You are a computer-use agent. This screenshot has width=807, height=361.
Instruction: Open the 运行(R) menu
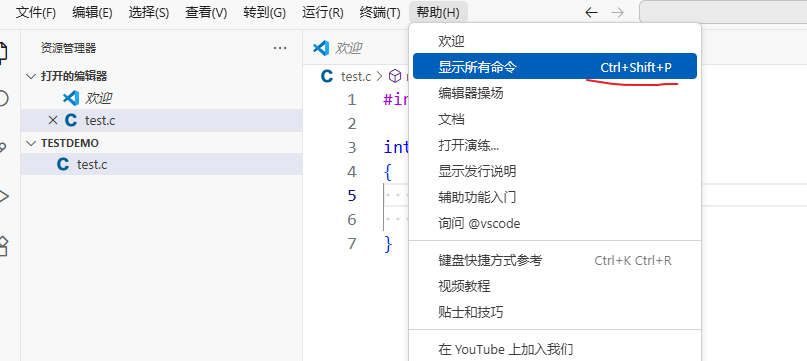click(323, 13)
